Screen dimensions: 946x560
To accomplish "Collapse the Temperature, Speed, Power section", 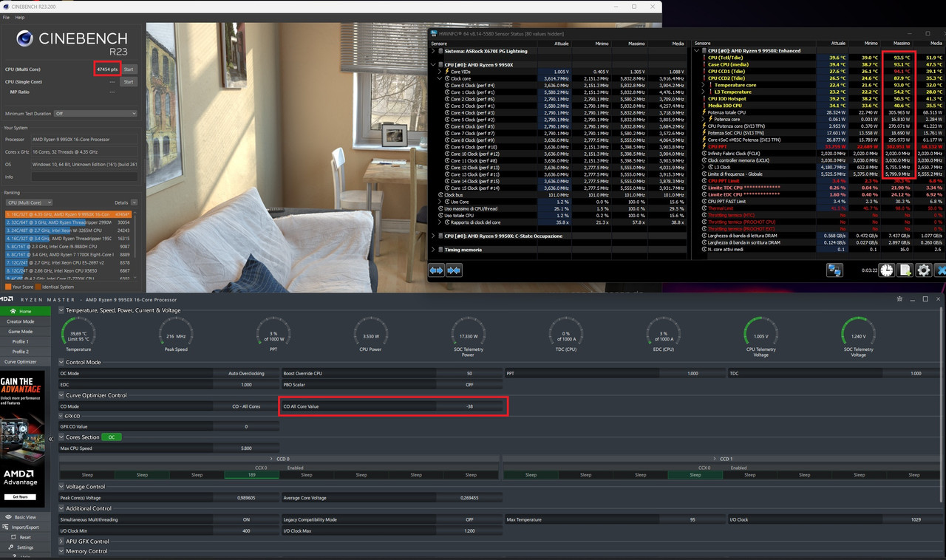I will point(61,311).
